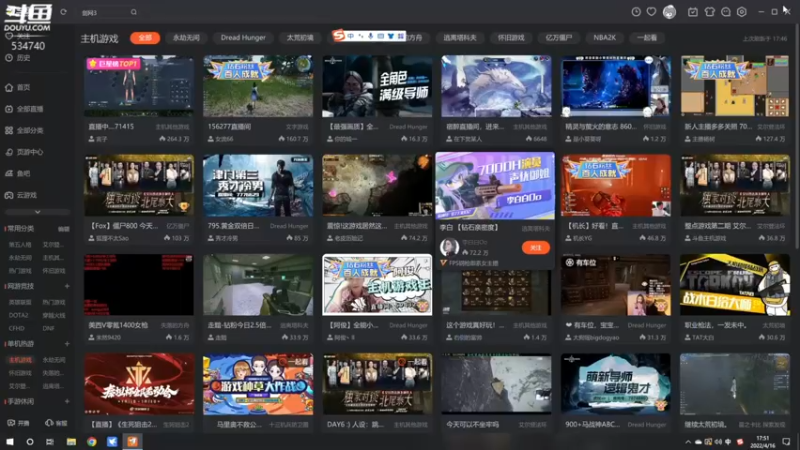Open 首页 home in sidebar
The height and width of the screenshot is (450, 800).
tap(18, 88)
